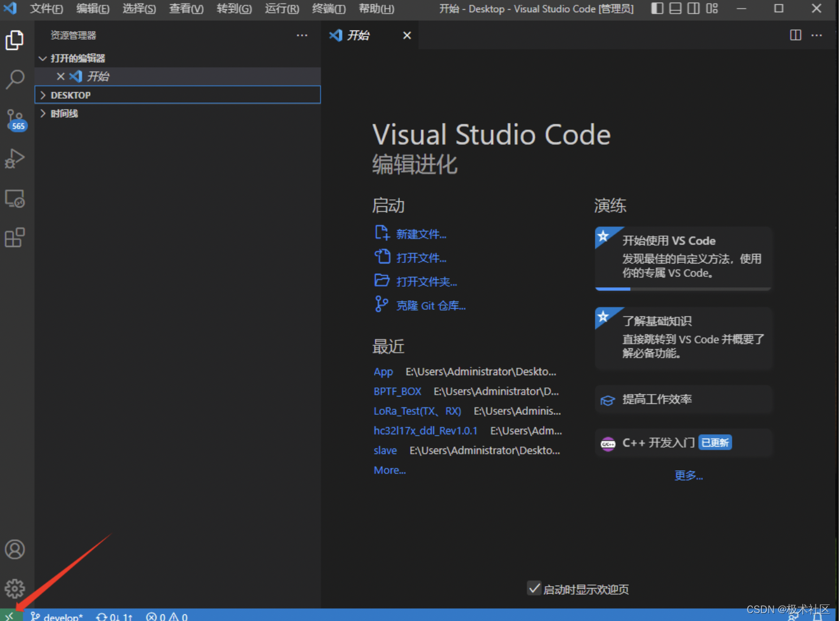Open the Manage gear menu

pyautogui.click(x=15, y=589)
